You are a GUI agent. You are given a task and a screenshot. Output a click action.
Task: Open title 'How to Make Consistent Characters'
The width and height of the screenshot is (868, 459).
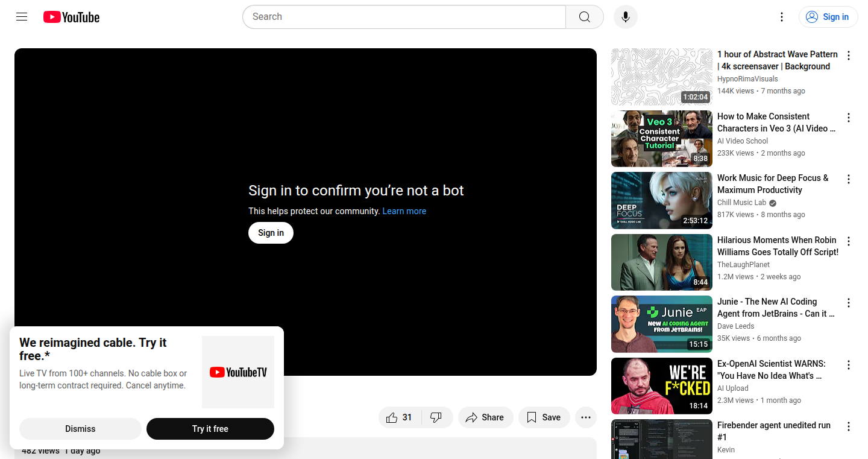[776, 122]
